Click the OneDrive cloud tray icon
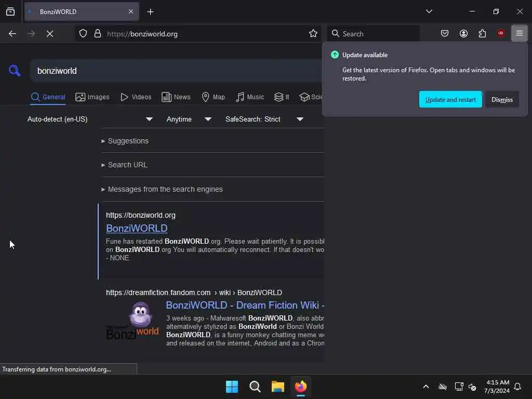 (443, 387)
